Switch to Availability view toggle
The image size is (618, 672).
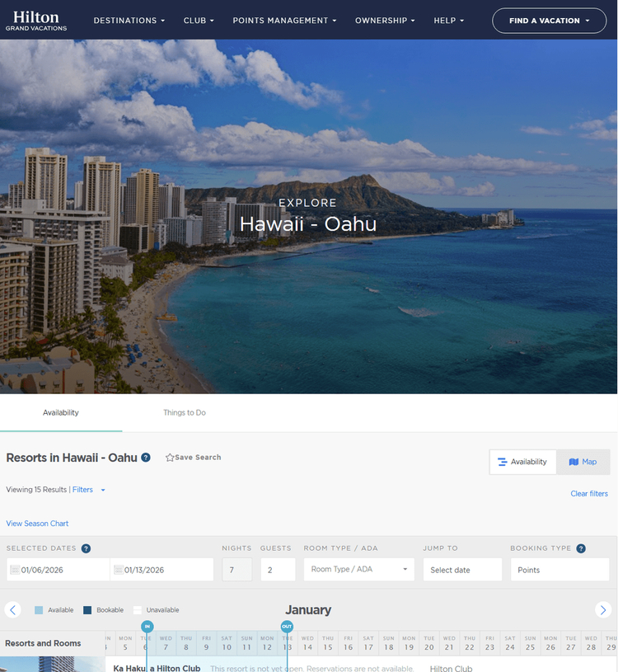(522, 462)
